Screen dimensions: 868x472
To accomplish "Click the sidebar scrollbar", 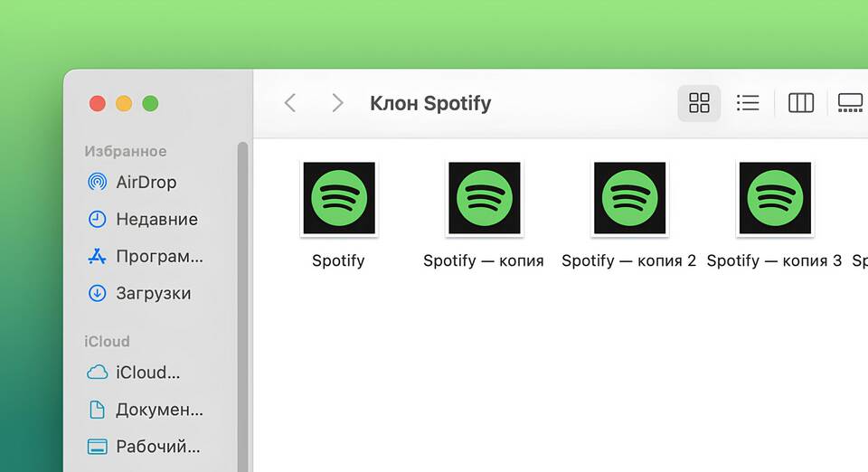I will [242, 307].
